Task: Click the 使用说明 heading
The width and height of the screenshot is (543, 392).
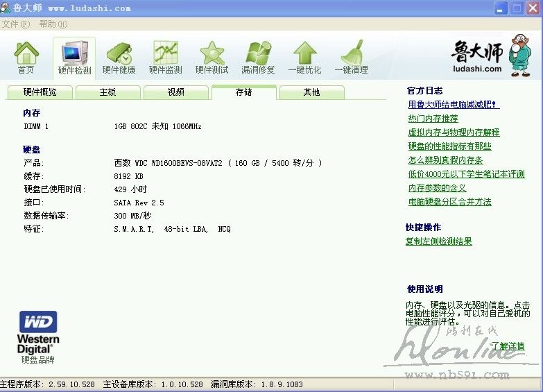Action: tap(425, 289)
